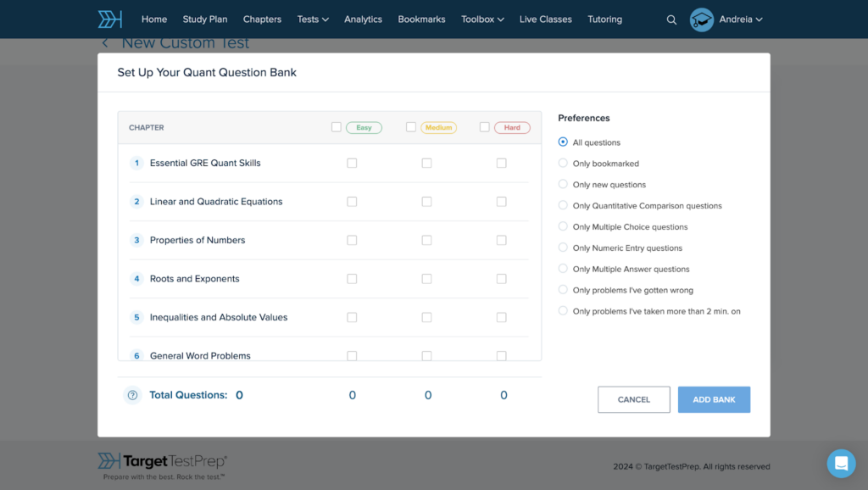Viewport: 868px width, 490px height.
Task: Go to Analytics in the navigation
Action: tap(363, 19)
